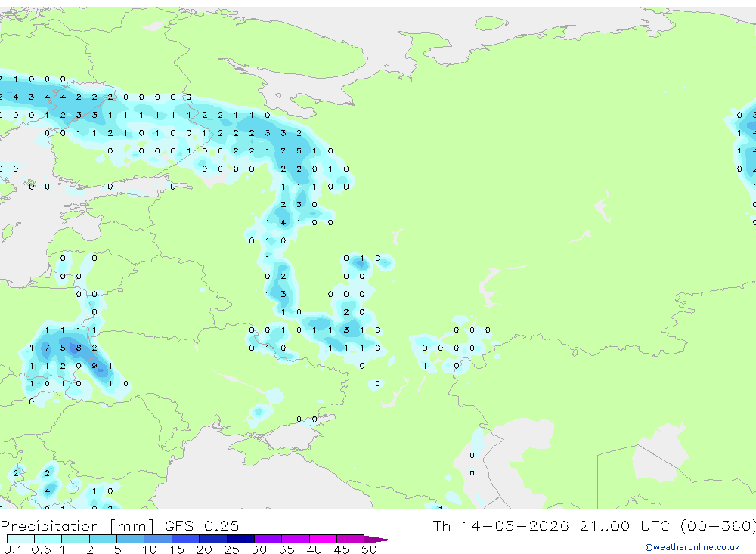Screen dimensions: 756x554
Task: Pick the 2–5 mm legend swatch
Action: coord(103,539)
